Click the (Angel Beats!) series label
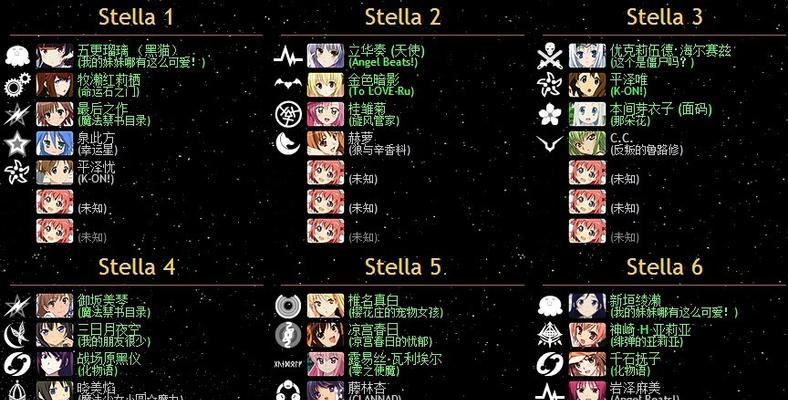788x400 pixels. click(x=383, y=62)
